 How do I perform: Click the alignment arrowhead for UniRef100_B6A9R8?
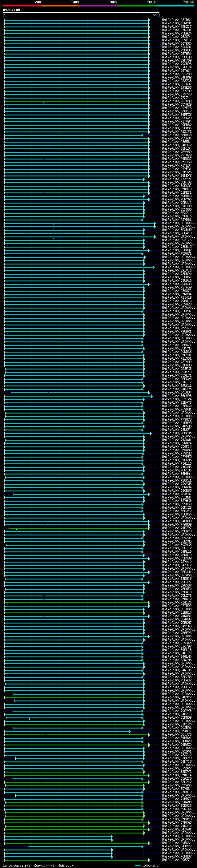(x=152, y=396)
